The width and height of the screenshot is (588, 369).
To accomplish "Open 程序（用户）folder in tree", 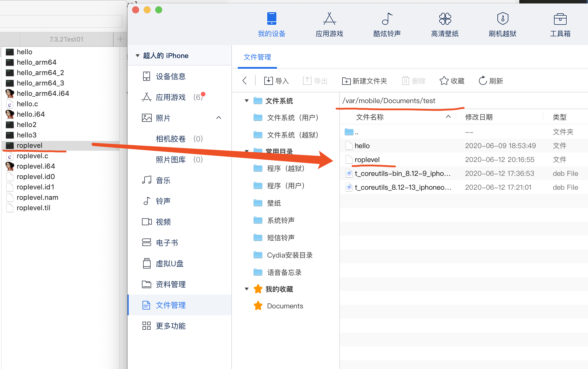I will [279, 186].
